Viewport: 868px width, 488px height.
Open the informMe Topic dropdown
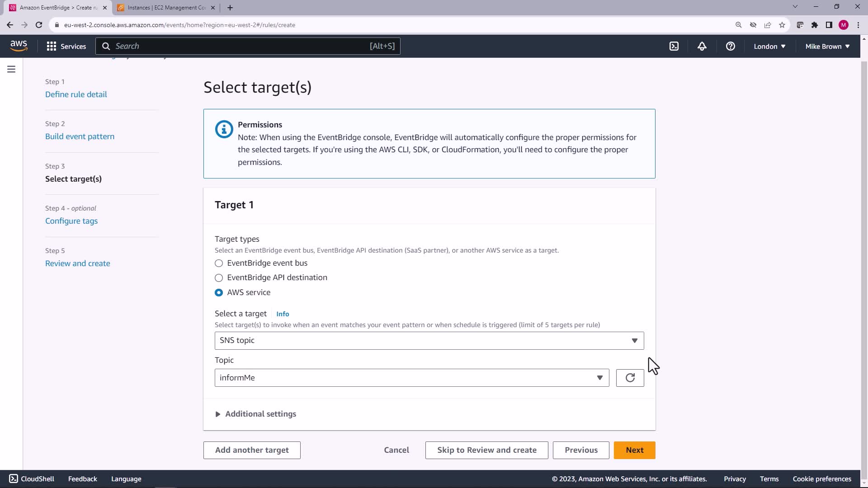point(411,378)
